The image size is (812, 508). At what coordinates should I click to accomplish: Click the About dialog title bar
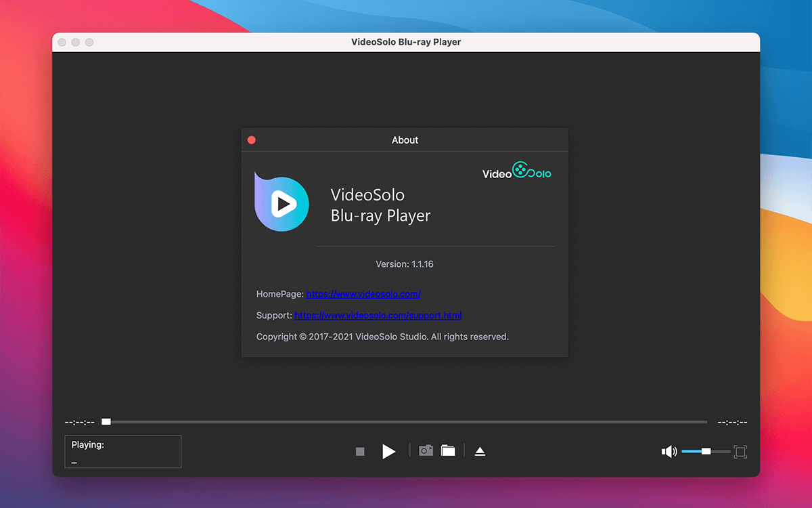(x=405, y=140)
